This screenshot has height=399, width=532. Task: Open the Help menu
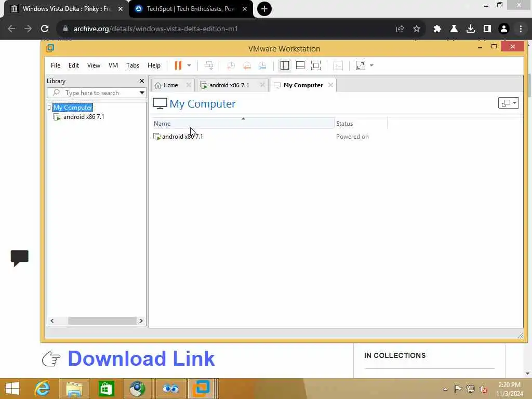coord(154,65)
